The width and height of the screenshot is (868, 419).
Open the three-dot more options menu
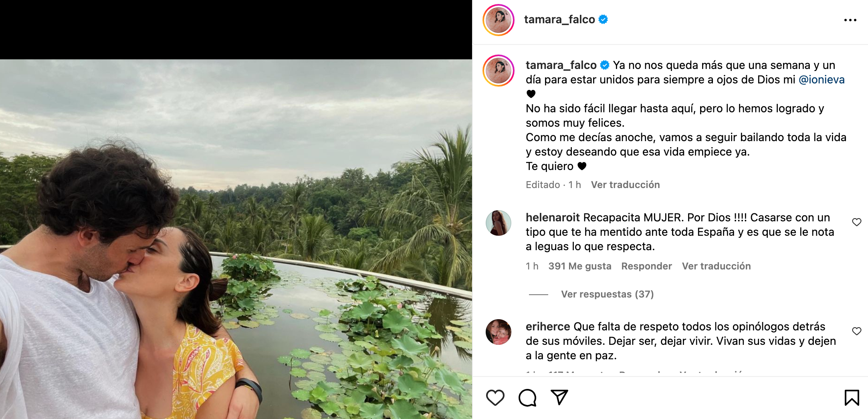(x=850, y=20)
